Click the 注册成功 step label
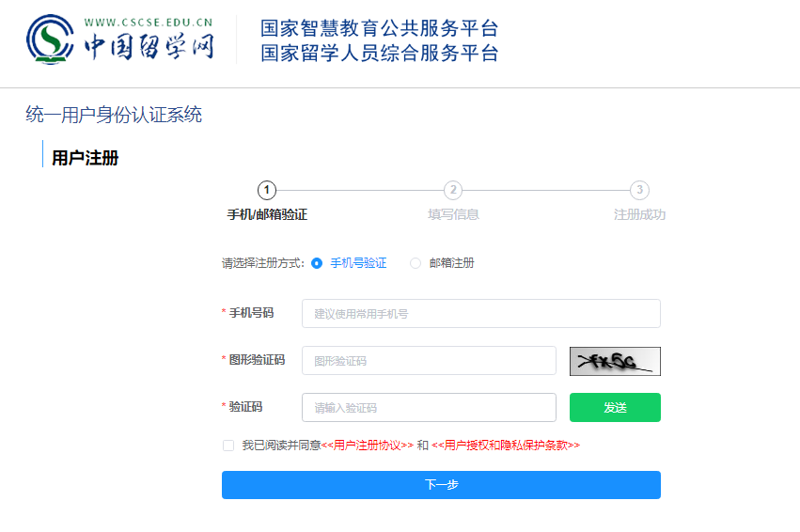Image resolution: width=800 pixels, height=532 pixels. (x=639, y=214)
